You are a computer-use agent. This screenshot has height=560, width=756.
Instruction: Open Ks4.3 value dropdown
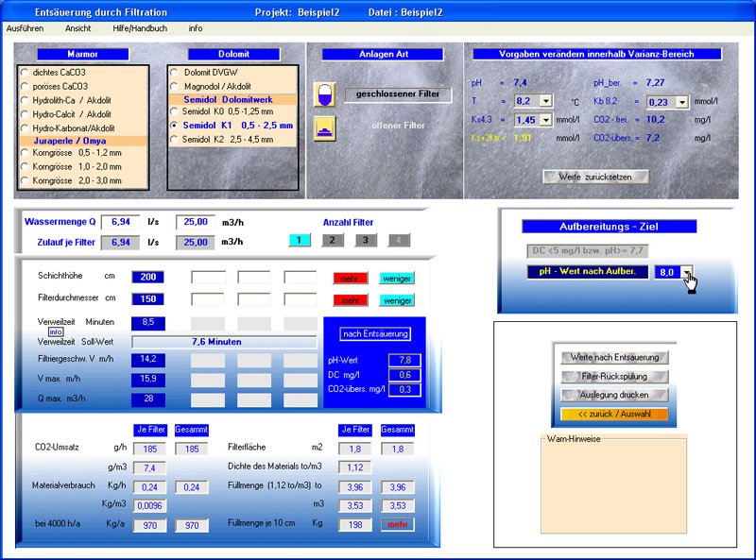click(546, 120)
